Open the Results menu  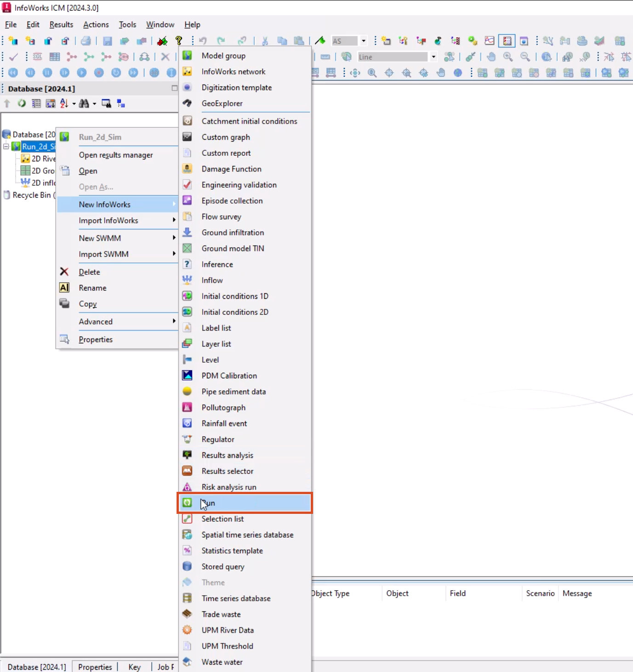(x=61, y=24)
